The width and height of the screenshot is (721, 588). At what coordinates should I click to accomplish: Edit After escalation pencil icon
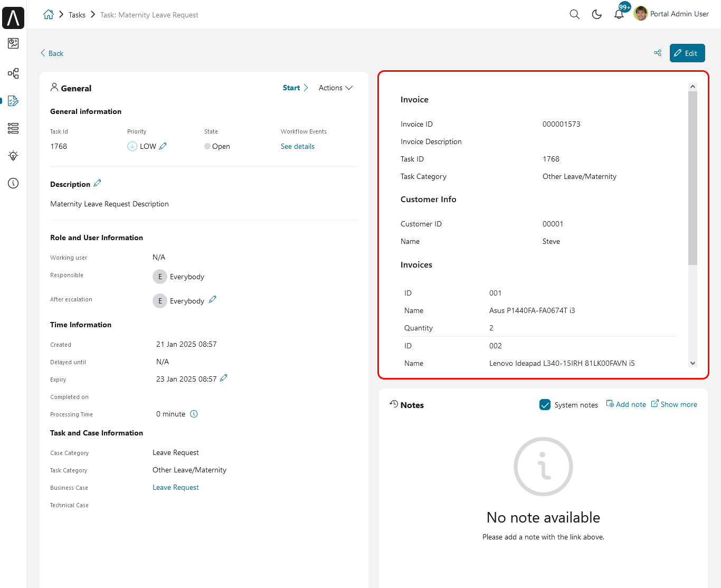213,299
